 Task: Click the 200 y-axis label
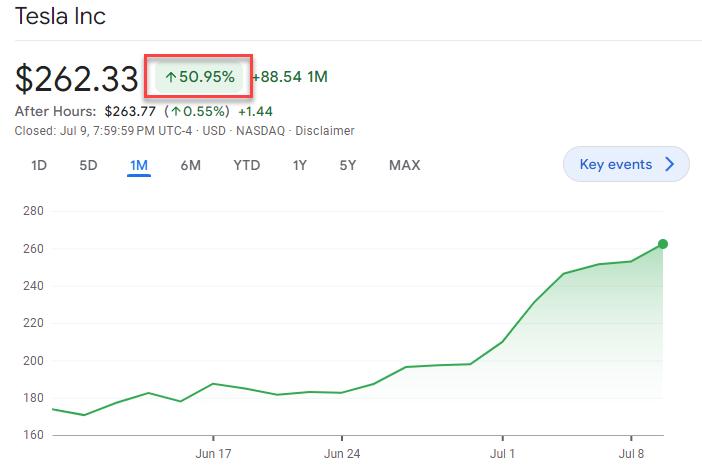pos(34,361)
